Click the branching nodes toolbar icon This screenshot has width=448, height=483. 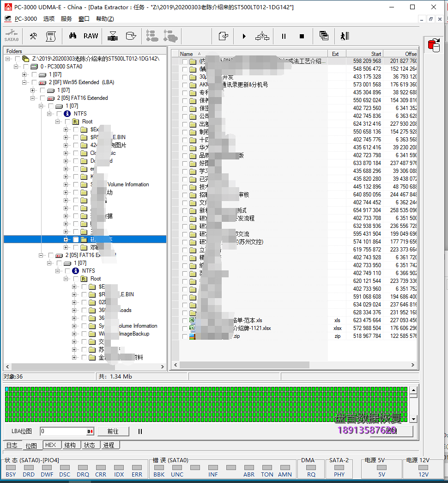coord(262,37)
